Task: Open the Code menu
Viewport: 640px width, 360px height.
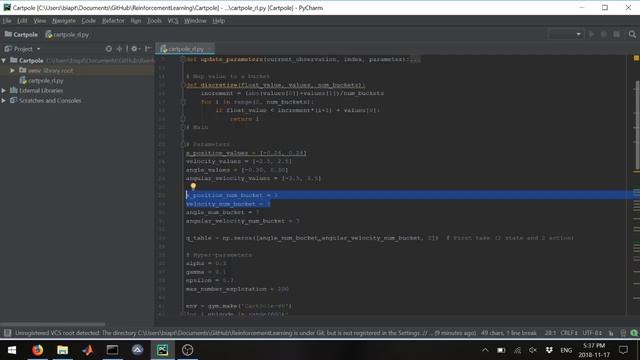Action: click(x=89, y=20)
